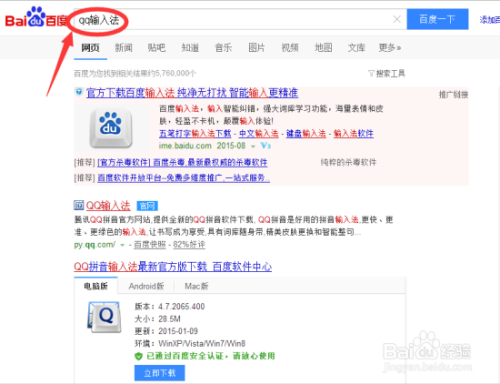This screenshot has width=500, height=384.
Task: Open 官方下载百度输入法 ad result title
Action: pos(192,93)
